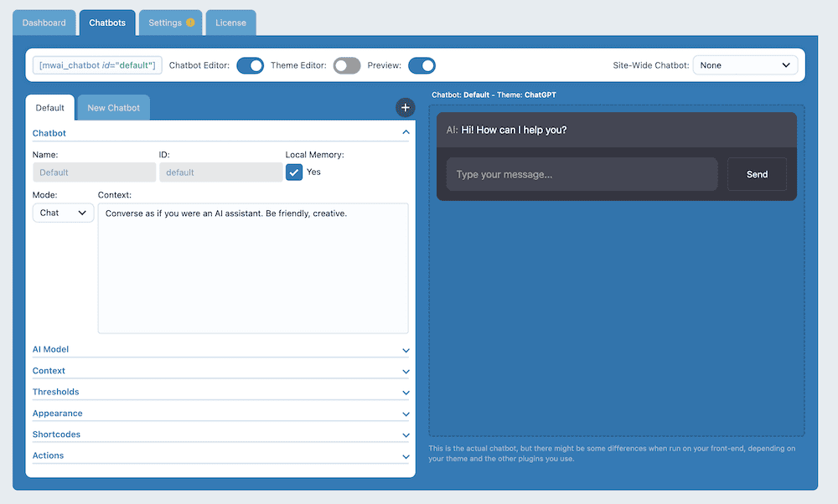838x504 pixels.
Task: Click the Send button in the chatbot preview
Action: click(756, 174)
